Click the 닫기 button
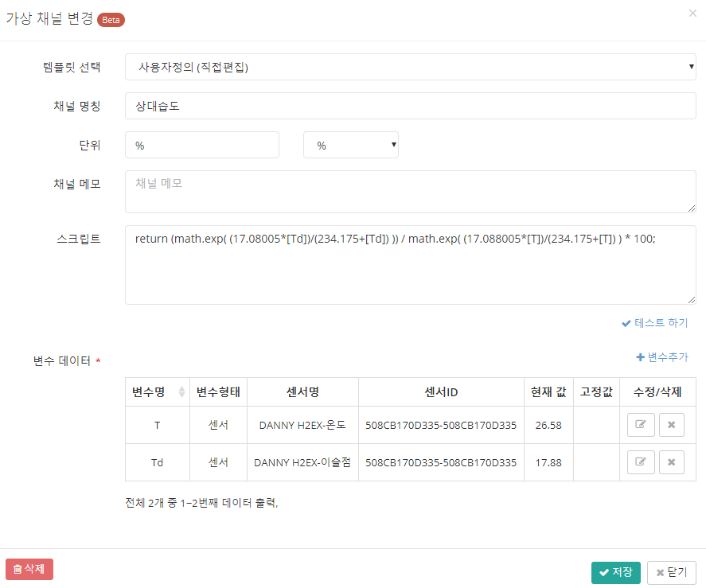The image size is (706, 588). tap(671, 572)
